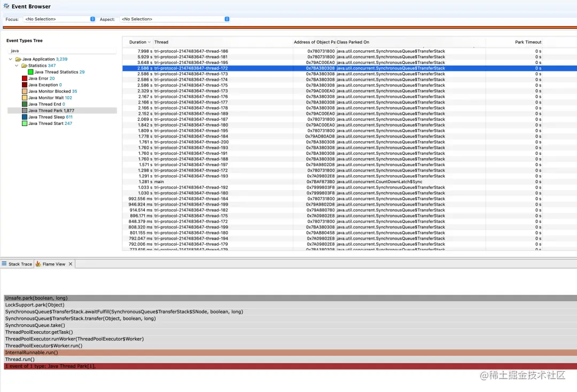Click the Java Monitor Blocked icon
This screenshot has height=392, width=577.
(x=25, y=91)
